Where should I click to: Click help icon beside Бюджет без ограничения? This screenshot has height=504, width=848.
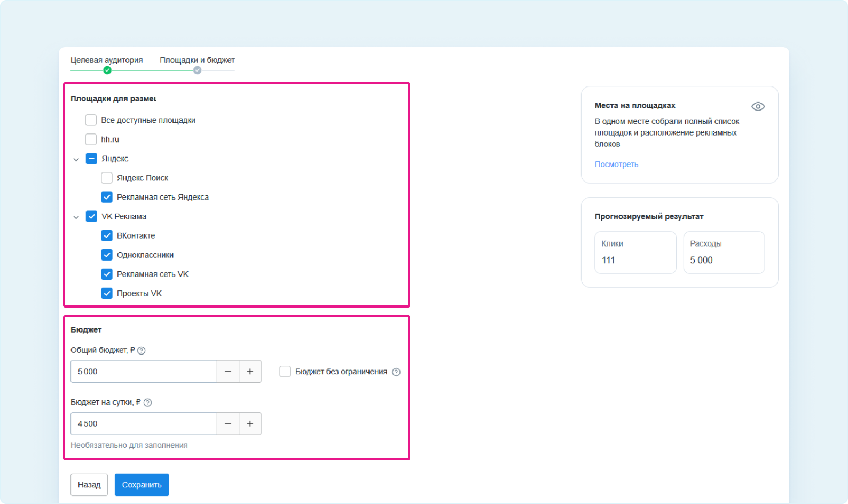(396, 372)
